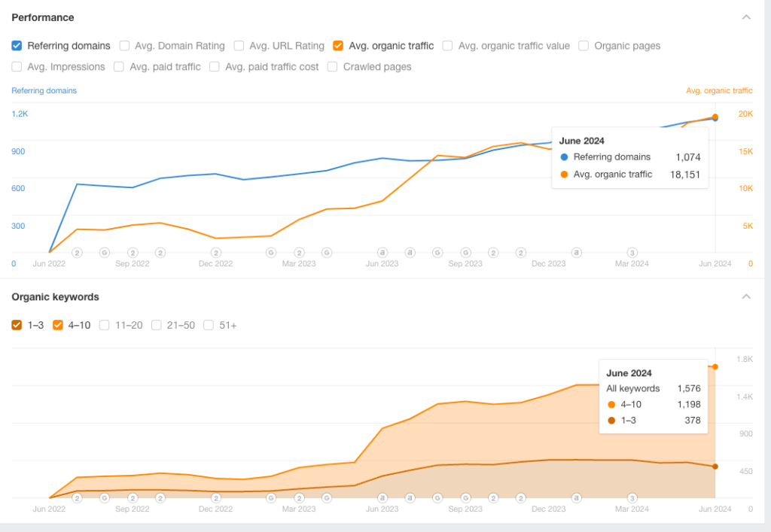Enable the 11–20 keyword position checkbox
Screen dimensions: 771x532
point(105,325)
